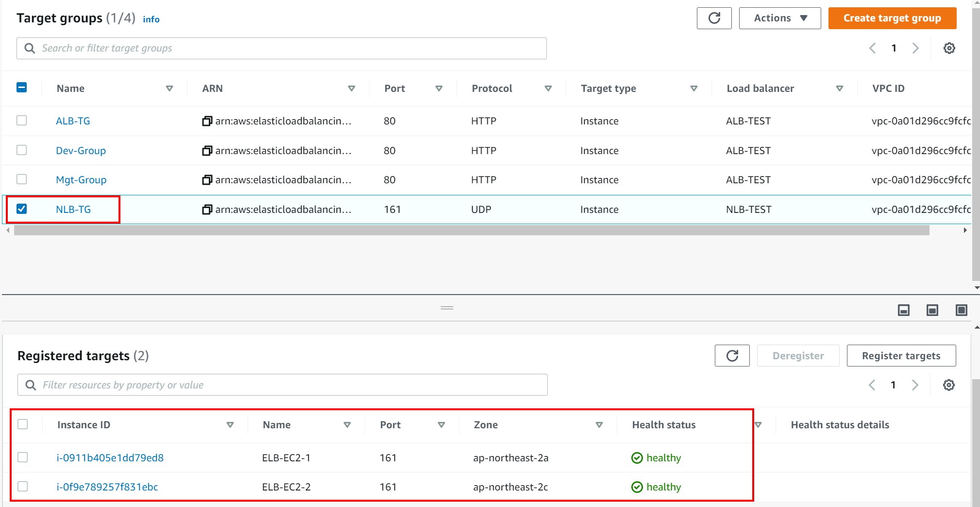Open the Dev-Group target group
This screenshot has height=507, width=980.
click(x=81, y=151)
